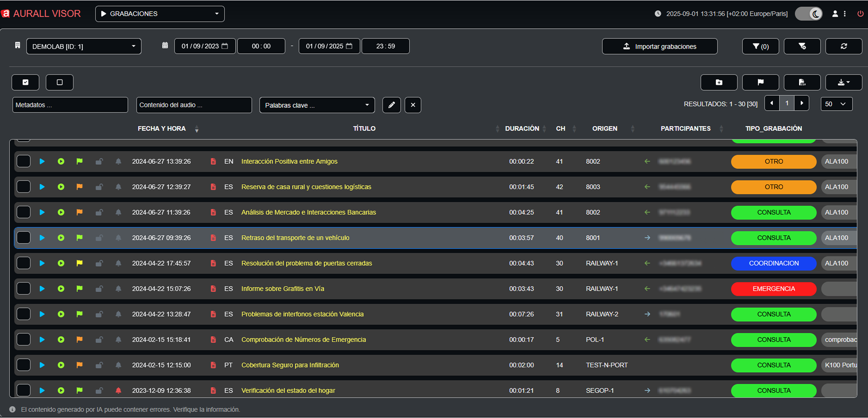Open the GRABACIONES section dropdown

pos(160,14)
